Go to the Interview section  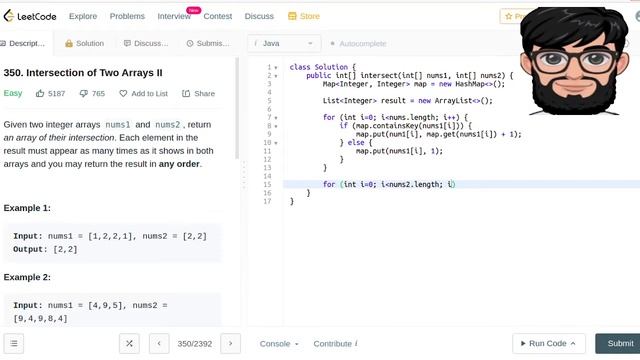click(x=174, y=16)
